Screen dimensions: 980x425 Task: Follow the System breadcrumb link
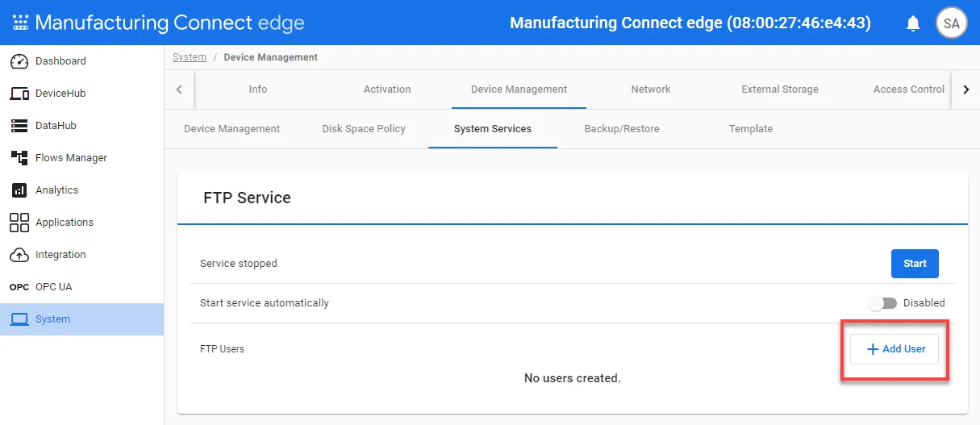tap(190, 57)
